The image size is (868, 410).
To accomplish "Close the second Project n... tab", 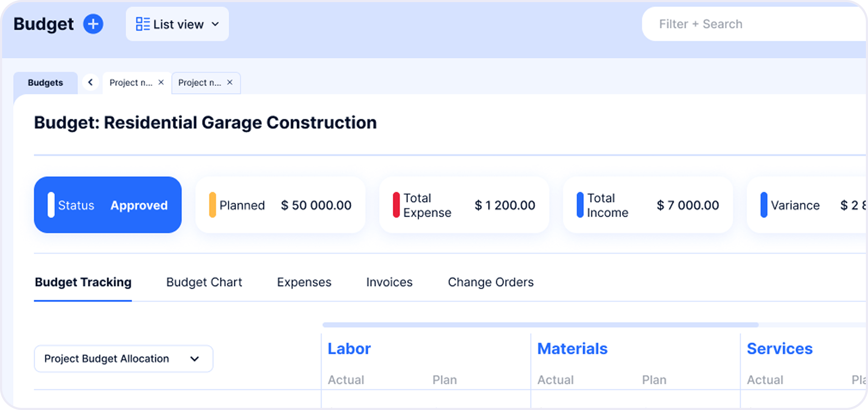I will point(230,82).
